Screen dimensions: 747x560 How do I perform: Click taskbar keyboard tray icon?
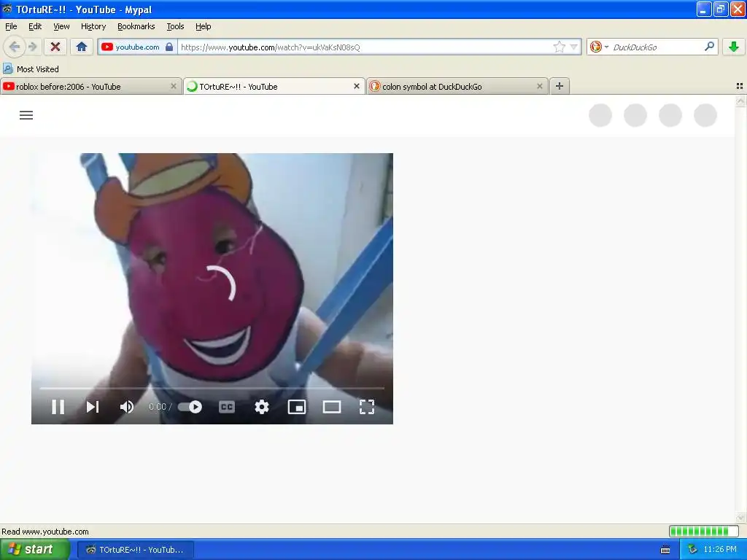[x=665, y=550]
